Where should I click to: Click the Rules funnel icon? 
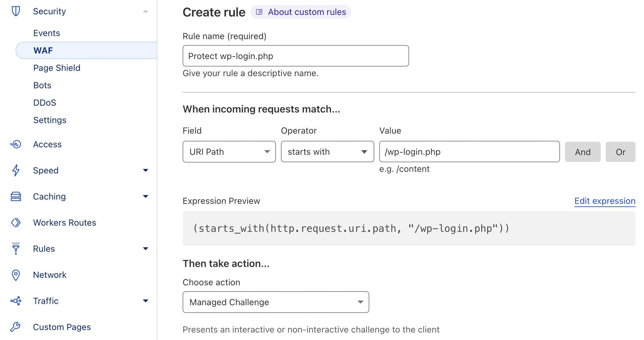point(16,249)
